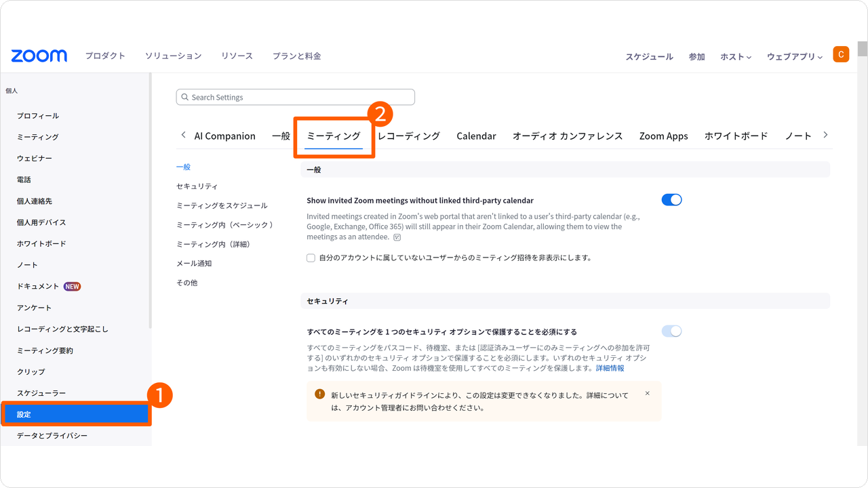The width and height of the screenshot is (868, 488).
Task: Check the hide external meeting invites checkbox
Action: pyautogui.click(x=311, y=258)
